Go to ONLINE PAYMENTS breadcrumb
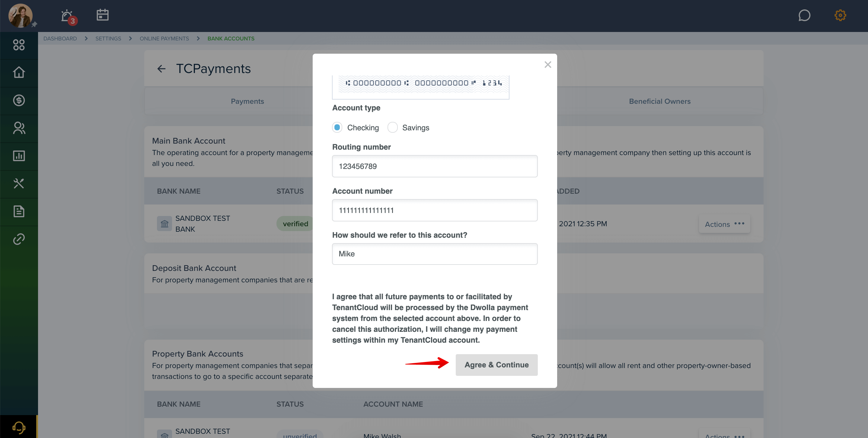 point(164,38)
